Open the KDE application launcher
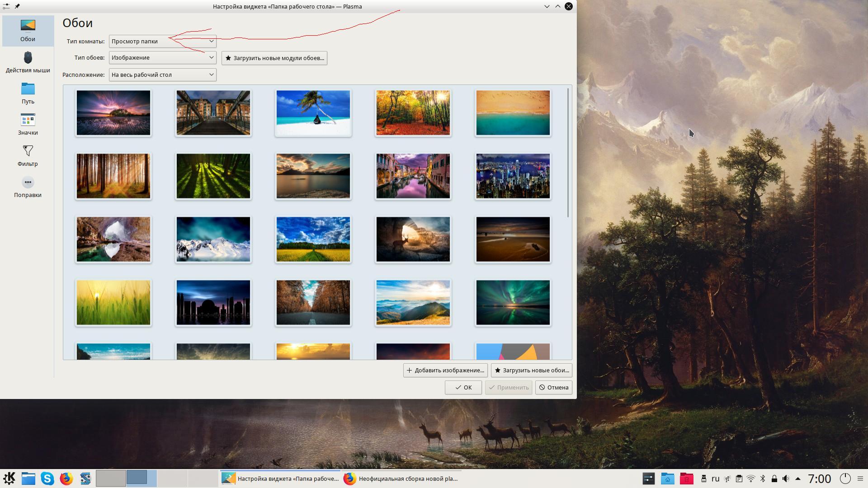The height and width of the screenshot is (488, 868). [x=9, y=479]
